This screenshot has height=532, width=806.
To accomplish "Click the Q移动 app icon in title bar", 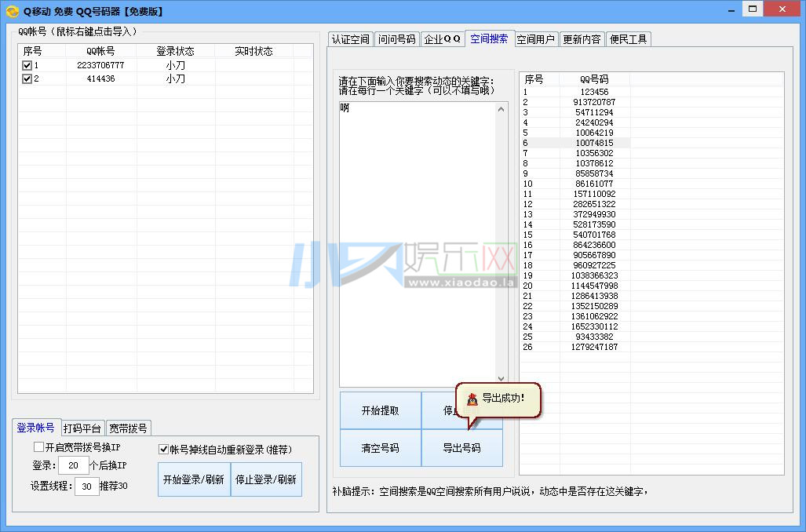I will pos(12,11).
